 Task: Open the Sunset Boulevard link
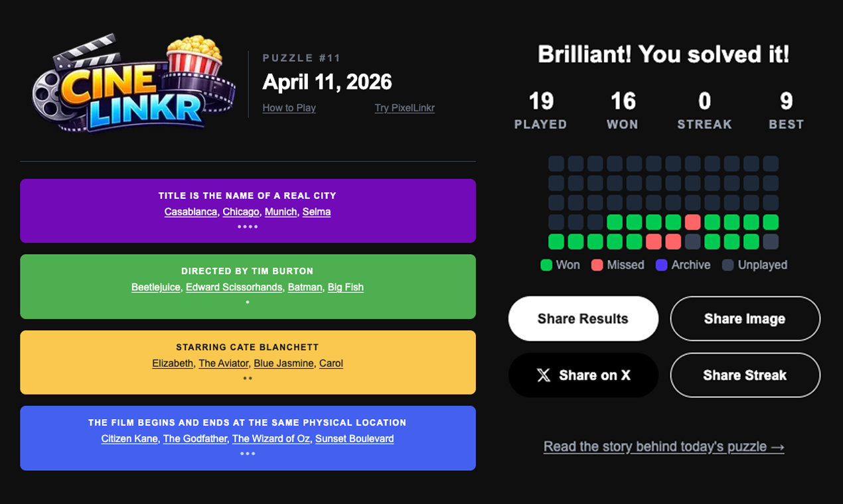(354, 439)
